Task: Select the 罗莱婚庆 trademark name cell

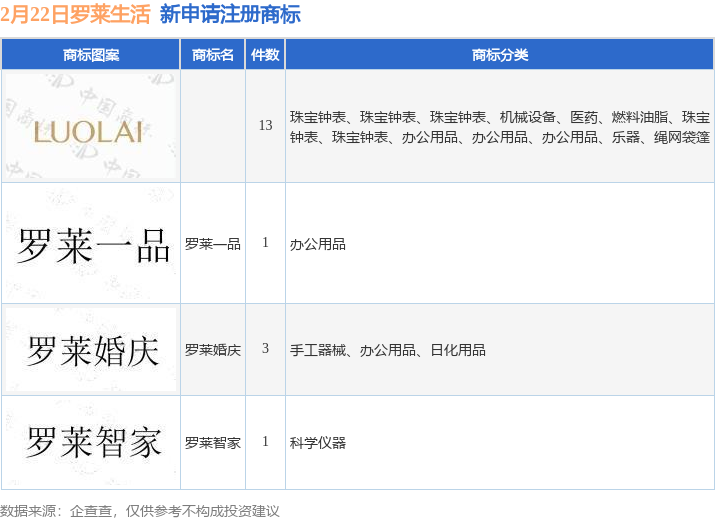Action: click(212, 350)
